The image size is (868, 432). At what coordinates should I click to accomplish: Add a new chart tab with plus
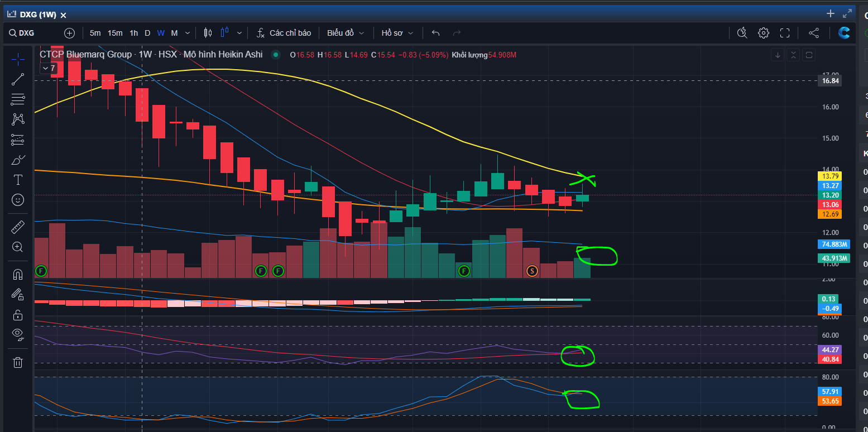tap(831, 13)
